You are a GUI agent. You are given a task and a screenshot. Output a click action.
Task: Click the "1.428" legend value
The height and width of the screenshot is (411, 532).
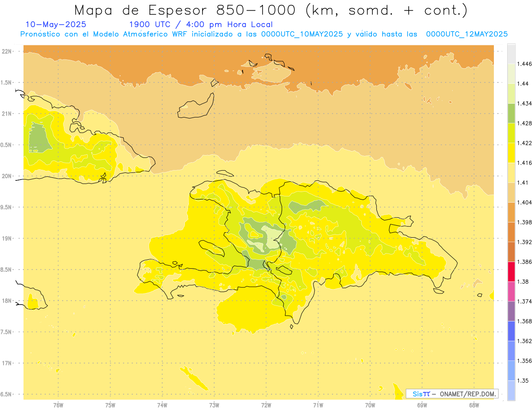524,123
